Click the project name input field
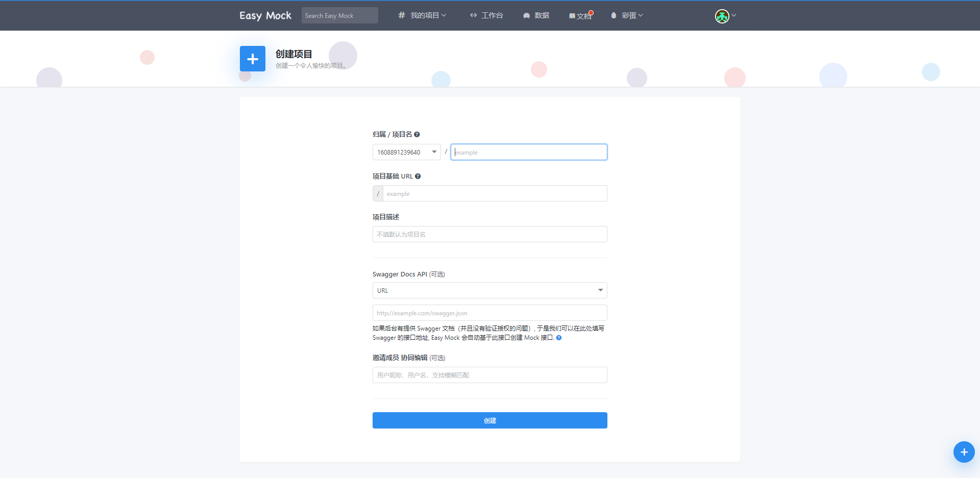 tap(529, 152)
